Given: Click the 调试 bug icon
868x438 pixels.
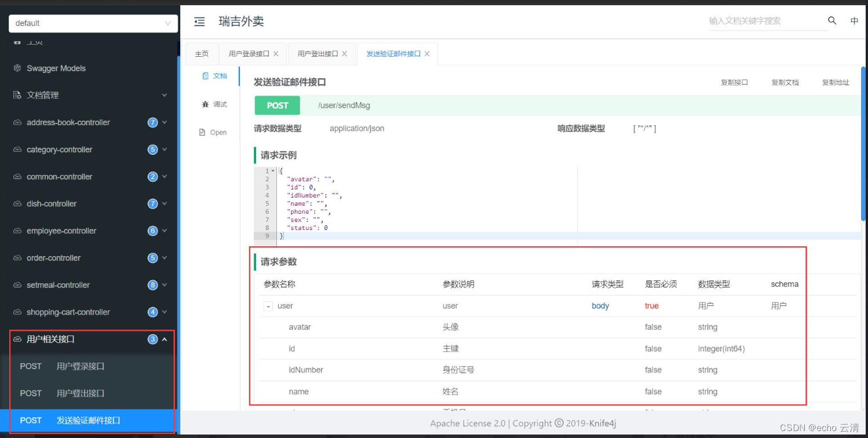Looking at the screenshot, I should tap(205, 104).
